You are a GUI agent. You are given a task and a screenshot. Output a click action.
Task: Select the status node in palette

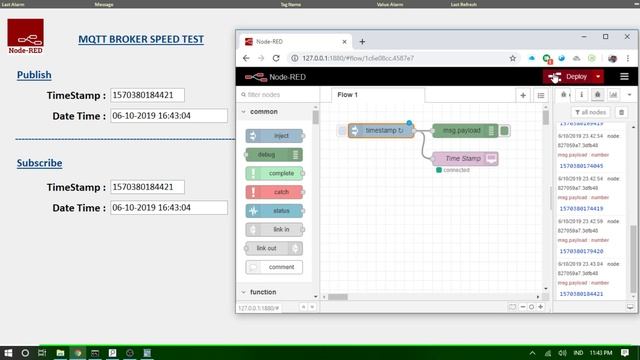274,211
